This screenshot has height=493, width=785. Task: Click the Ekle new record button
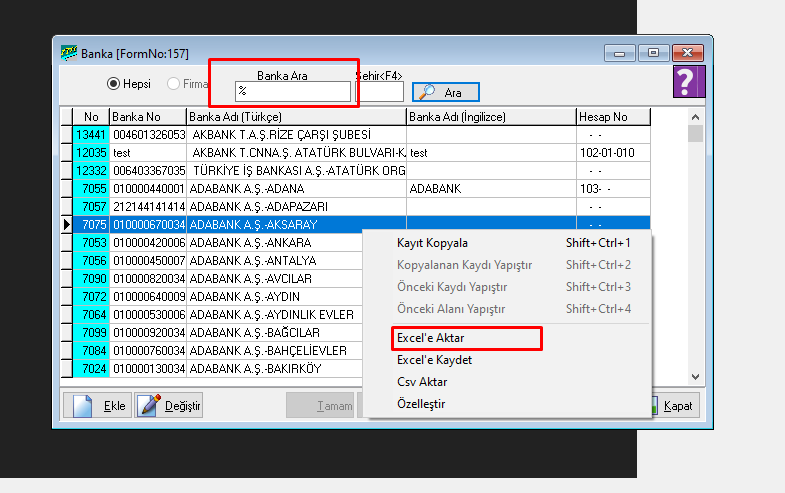click(x=98, y=405)
